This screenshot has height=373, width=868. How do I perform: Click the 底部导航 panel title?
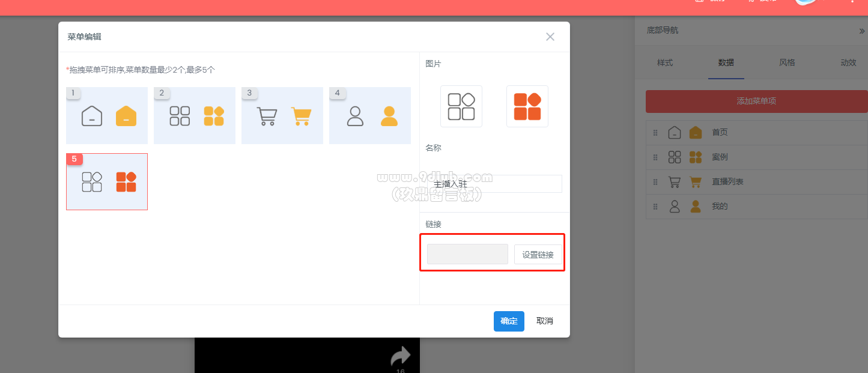[x=663, y=30]
